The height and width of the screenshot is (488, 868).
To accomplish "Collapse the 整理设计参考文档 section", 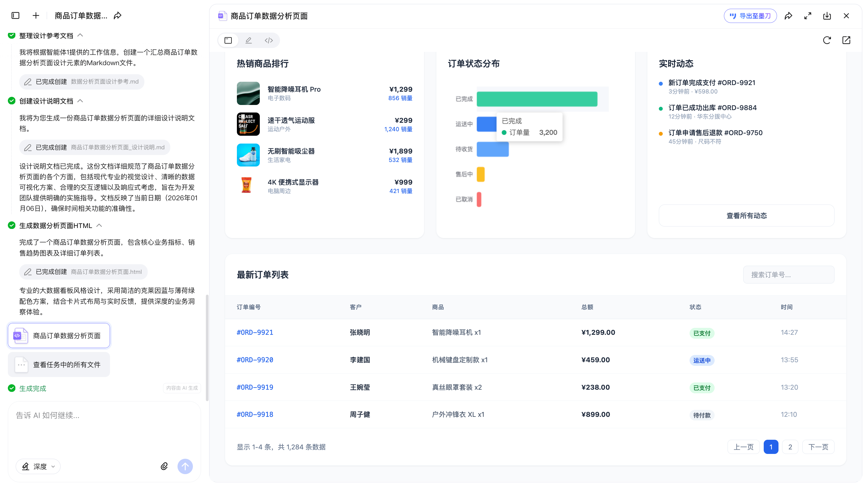I will click(x=80, y=35).
